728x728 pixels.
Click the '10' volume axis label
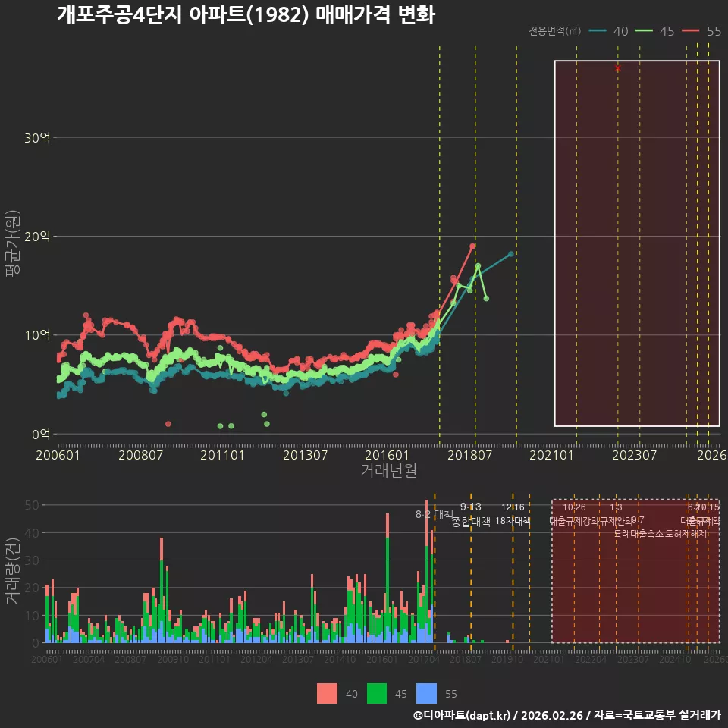(32, 616)
